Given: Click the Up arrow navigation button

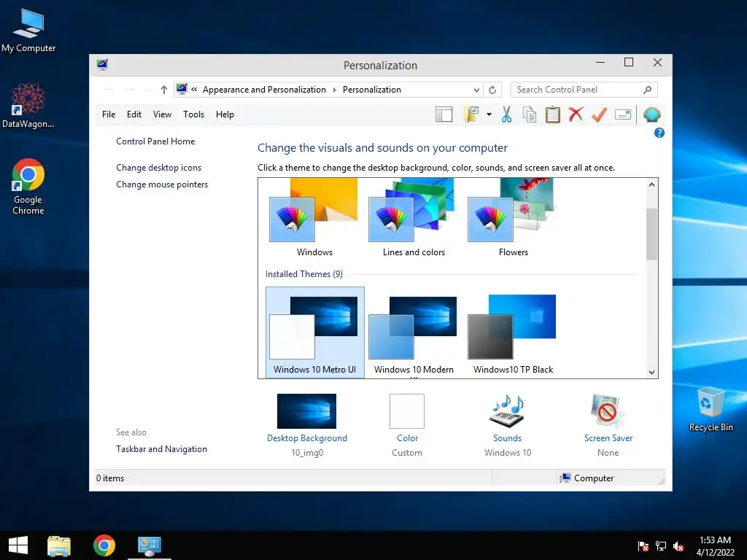Looking at the screenshot, I should 164,90.
